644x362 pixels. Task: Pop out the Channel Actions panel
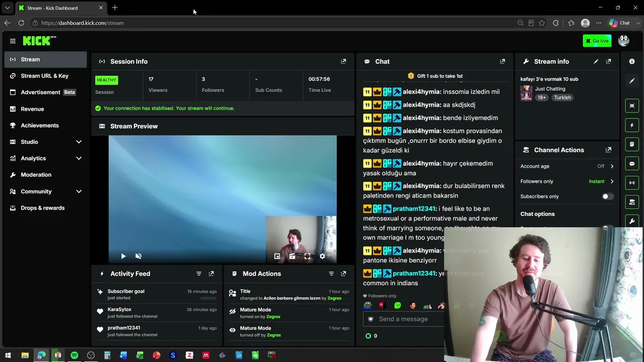tap(608, 150)
